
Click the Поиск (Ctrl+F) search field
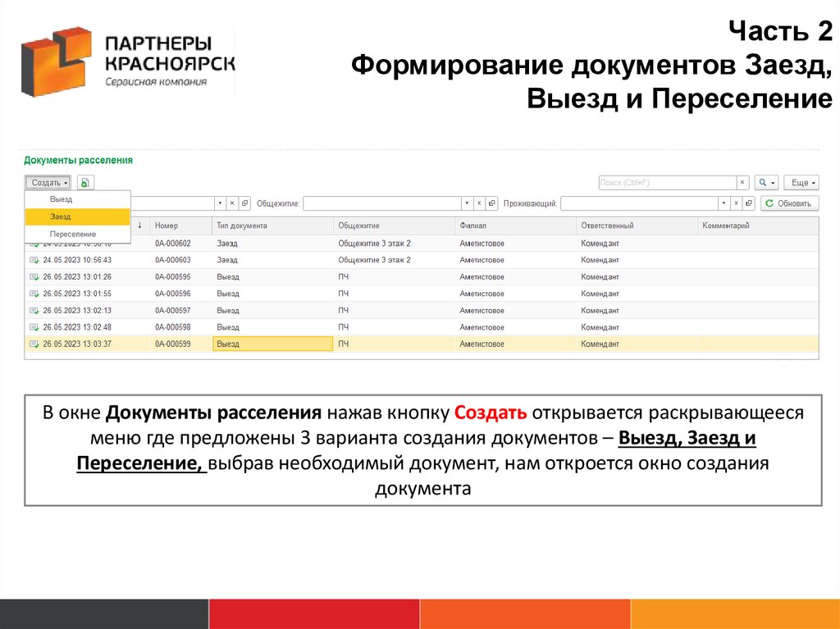point(668,183)
